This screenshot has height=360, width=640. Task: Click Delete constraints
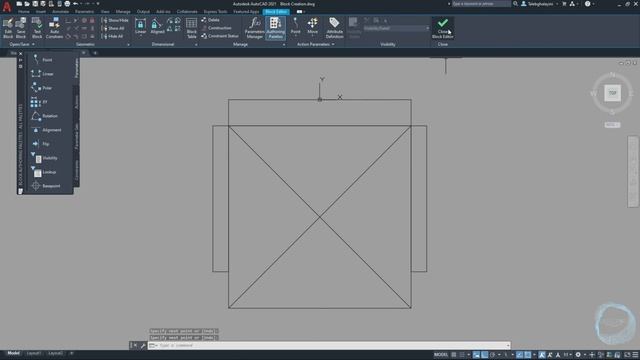click(211, 20)
